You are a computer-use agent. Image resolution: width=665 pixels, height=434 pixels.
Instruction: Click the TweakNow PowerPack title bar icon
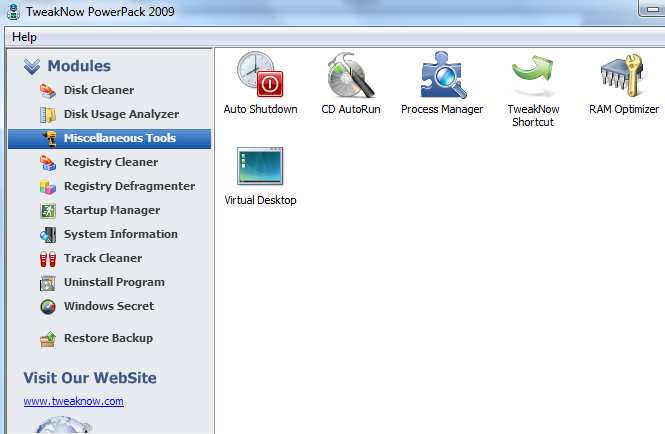[x=14, y=11]
